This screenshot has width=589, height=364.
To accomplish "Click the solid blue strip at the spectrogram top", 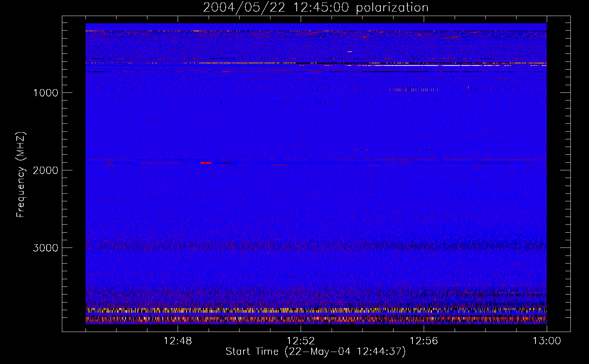I will click(316, 26).
